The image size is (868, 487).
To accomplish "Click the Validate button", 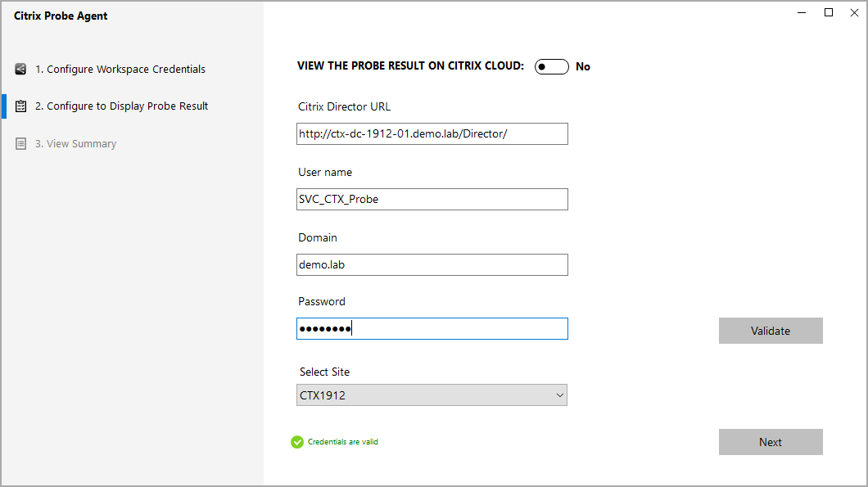I will [770, 331].
